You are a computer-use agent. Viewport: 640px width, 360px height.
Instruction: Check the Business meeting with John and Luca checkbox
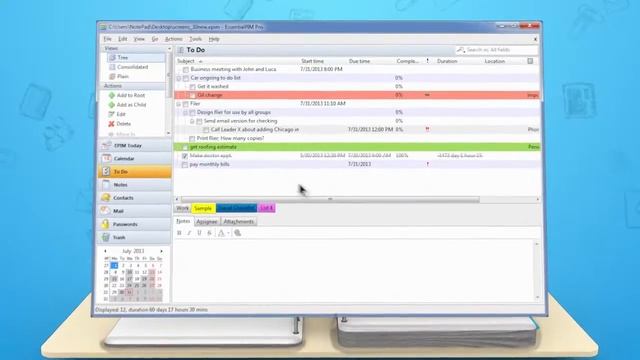point(186,69)
